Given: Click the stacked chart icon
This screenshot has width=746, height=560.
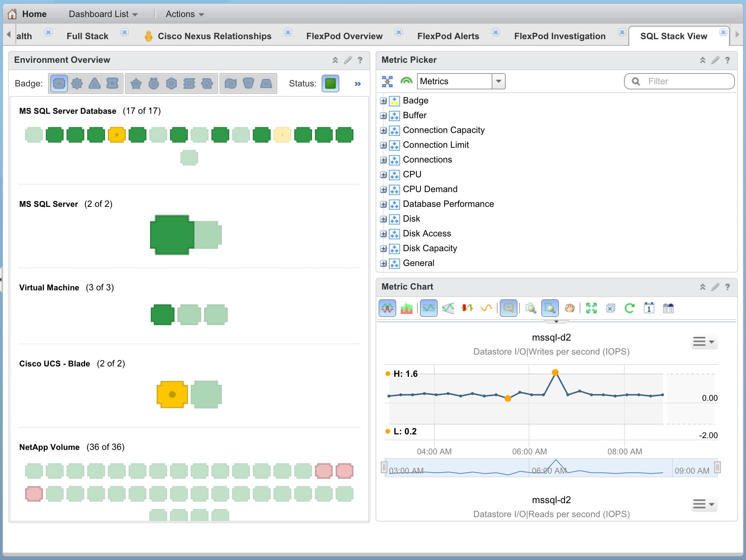Looking at the screenshot, I should [407, 308].
